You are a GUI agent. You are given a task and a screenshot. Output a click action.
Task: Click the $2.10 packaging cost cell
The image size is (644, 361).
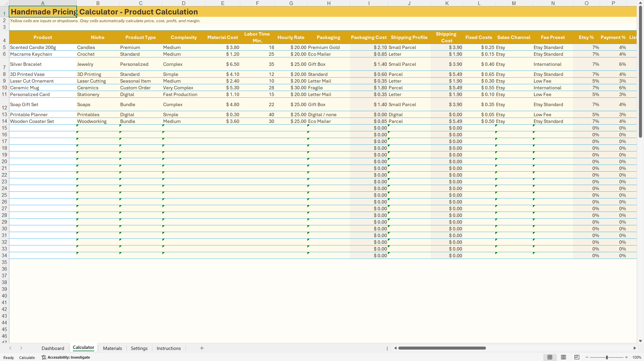(x=369, y=47)
